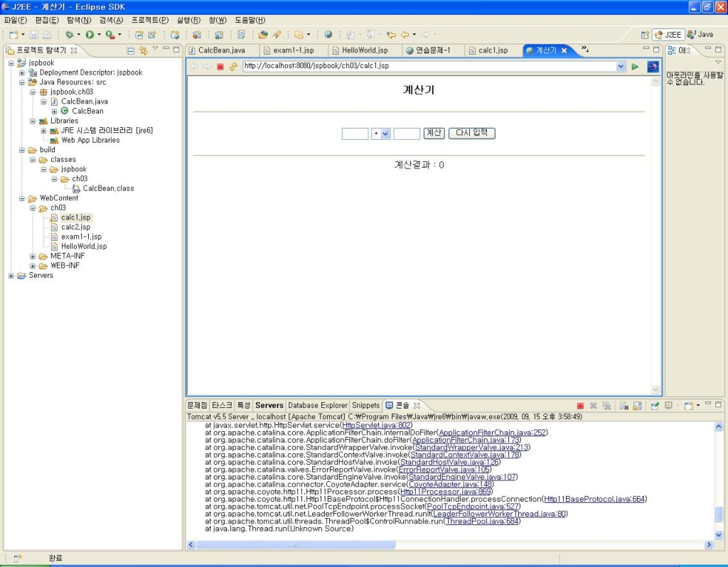Open the operator dropdown in calculator form
728x567 pixels.
385,134
